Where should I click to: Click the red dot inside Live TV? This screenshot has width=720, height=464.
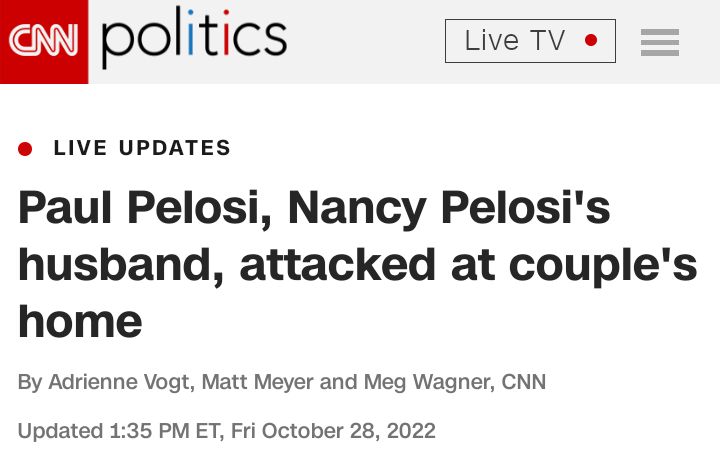pyautogui.click(x=591, y=41)
